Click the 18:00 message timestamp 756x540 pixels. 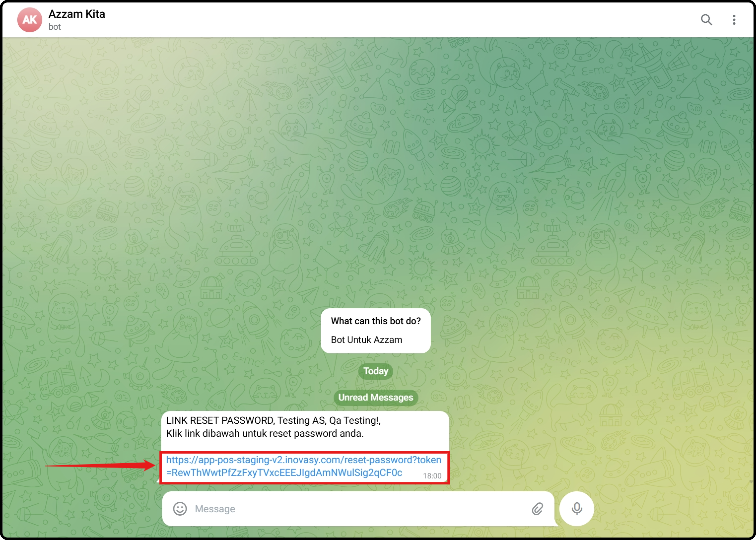click(432, 476)
